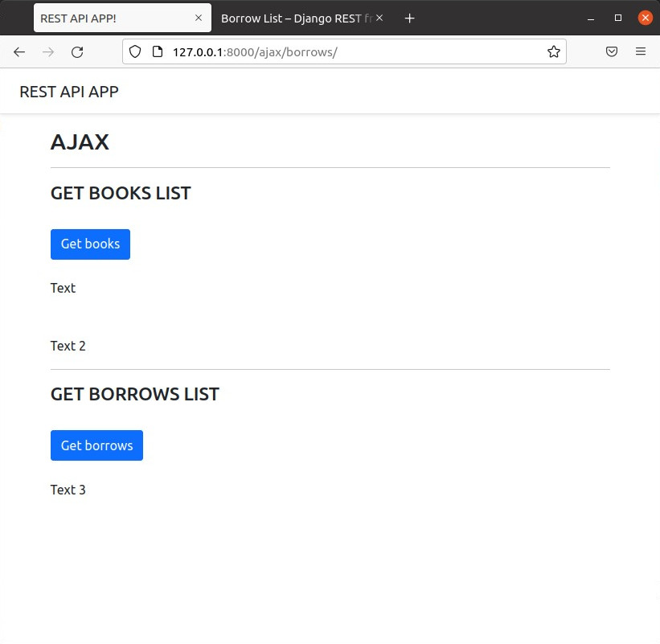This screenshot has width=660, height=644.
Task: Open the Firefox application menu
Action: 641,52
